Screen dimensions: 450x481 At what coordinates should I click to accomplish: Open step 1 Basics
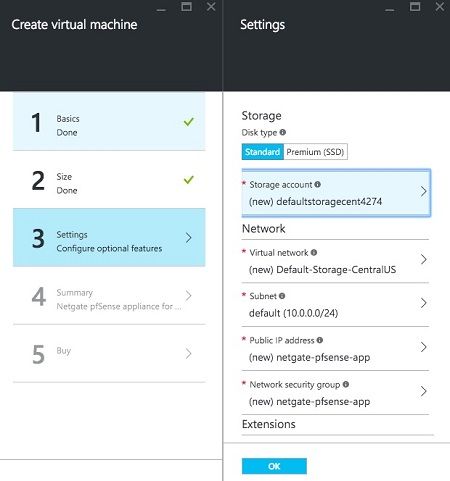[109, 122]
